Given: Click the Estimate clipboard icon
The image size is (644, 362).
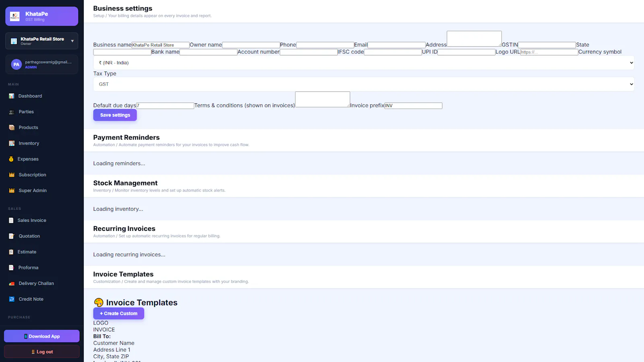Looking at the screenshot, I should pyautogui.click(x=11, y=252).
